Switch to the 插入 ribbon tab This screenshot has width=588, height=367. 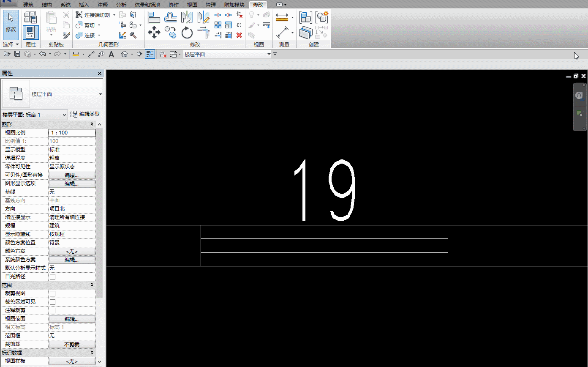coord(84,5)
